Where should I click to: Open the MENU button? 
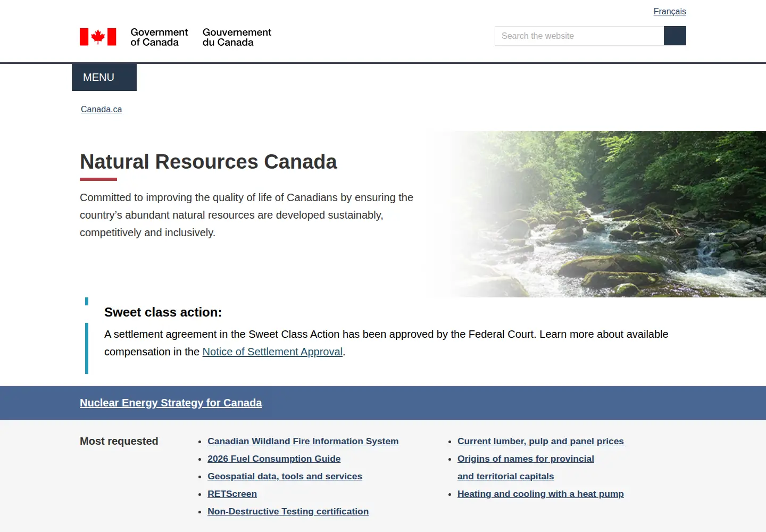104,77
